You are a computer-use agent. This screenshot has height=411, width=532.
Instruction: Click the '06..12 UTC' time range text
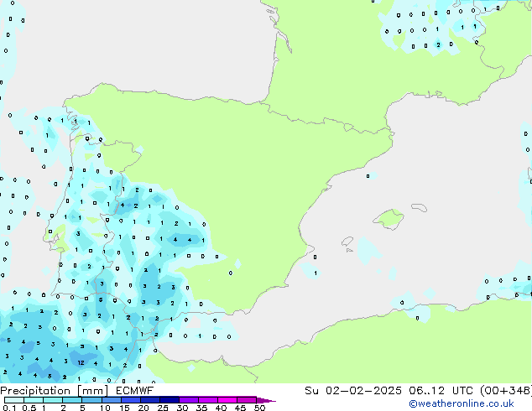[x=441, y=391]
